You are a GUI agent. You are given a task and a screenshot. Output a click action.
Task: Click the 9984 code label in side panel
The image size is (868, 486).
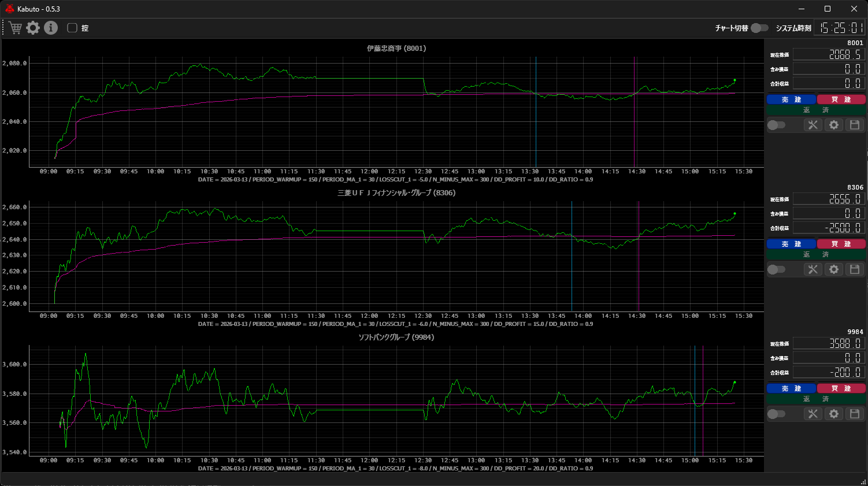855,332
